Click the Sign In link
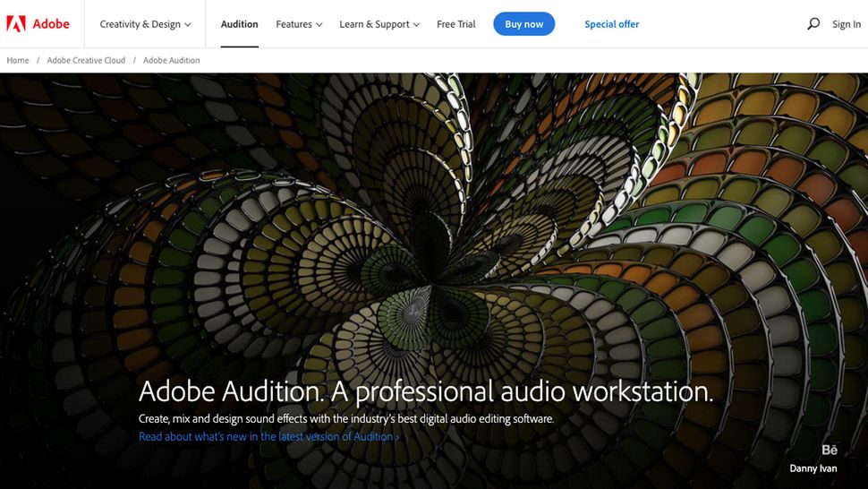 coord(847,24)
